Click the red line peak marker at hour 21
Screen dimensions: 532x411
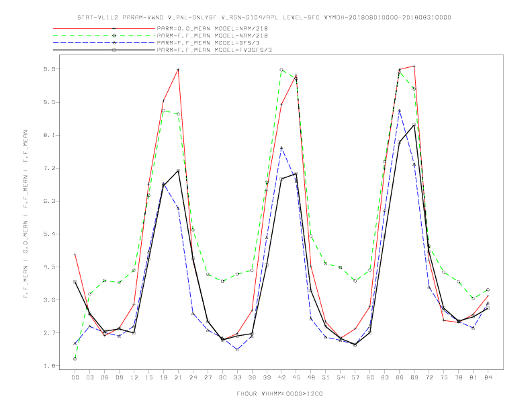178,70
